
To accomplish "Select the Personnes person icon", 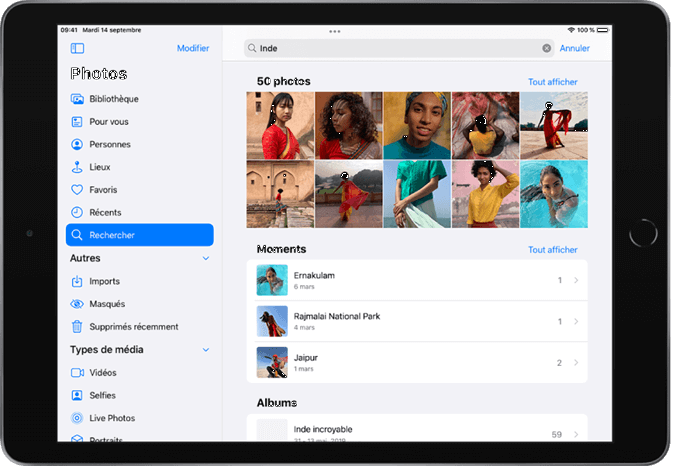I will (77, 144).
